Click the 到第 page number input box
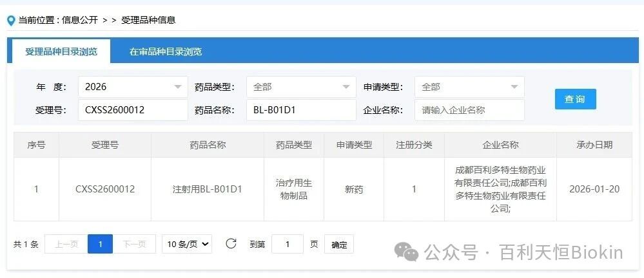Screen dimensions: 644x278 288,245
